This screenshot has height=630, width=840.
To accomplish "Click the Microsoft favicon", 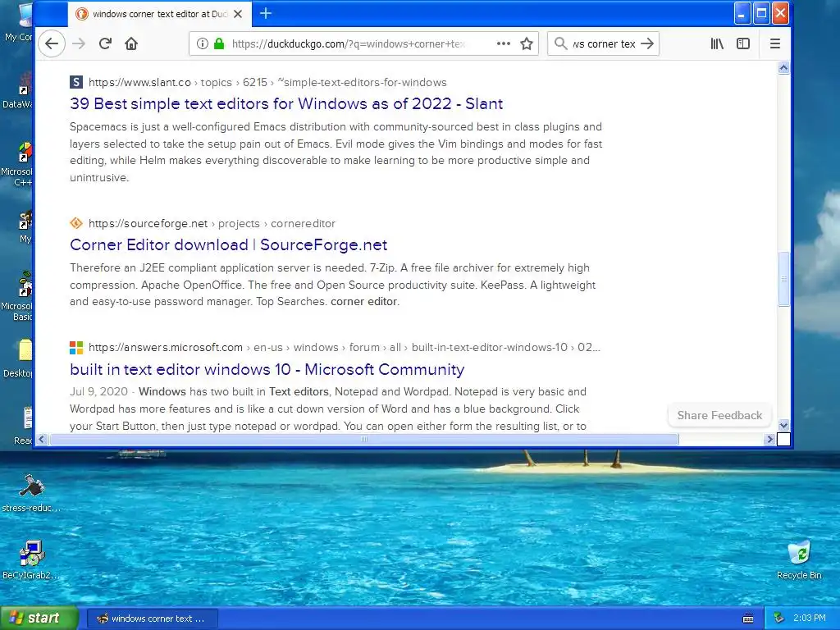I will (76, 347).
